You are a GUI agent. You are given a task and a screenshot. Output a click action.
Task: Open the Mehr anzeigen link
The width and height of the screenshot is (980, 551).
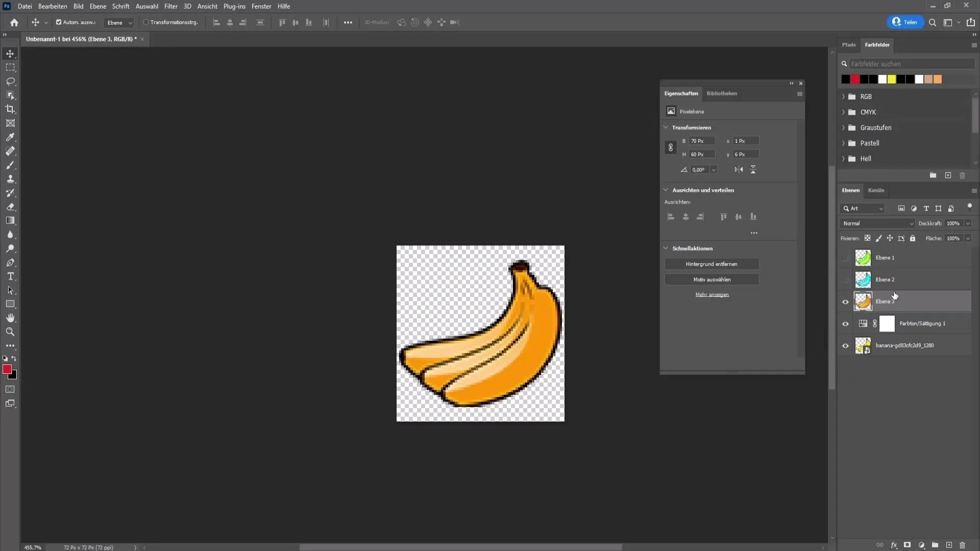pyautogui.click(x=712, y=295)
